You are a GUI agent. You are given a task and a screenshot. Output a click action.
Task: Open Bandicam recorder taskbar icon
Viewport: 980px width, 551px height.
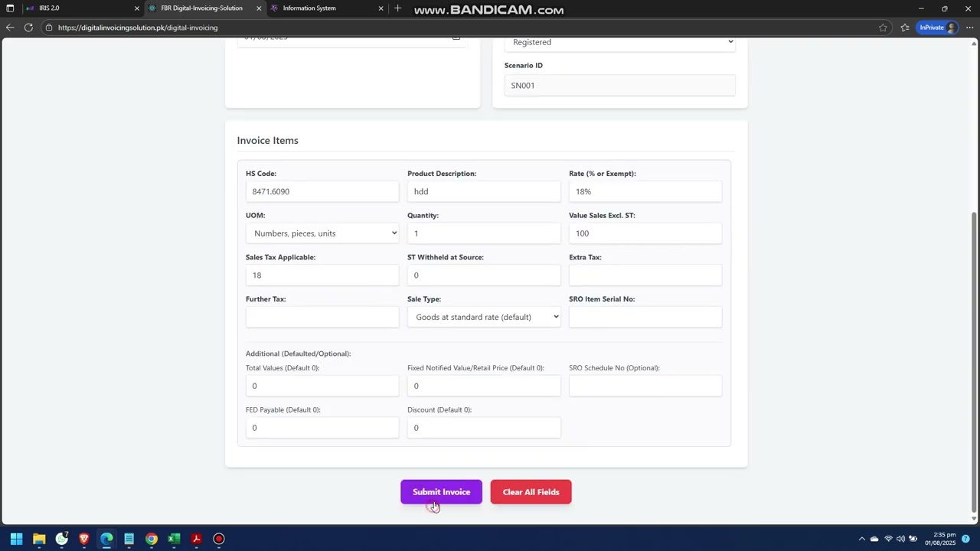(x=219, y=539)
